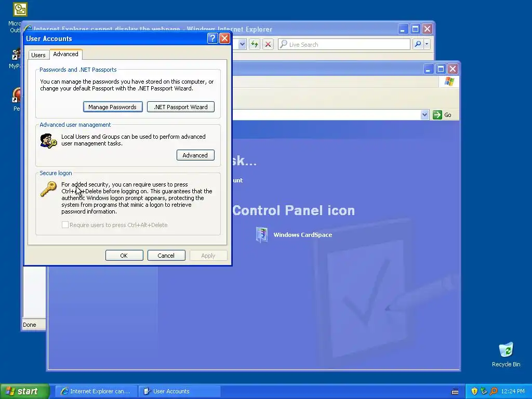
Task: Switch to User Accounts taskbar button
Action: point(180,391)
